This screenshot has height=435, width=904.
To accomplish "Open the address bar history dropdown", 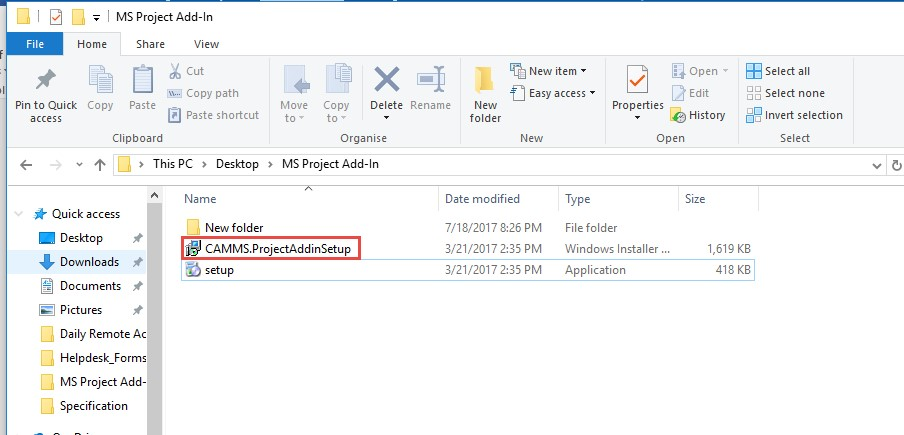I will [x=877, y=165].
